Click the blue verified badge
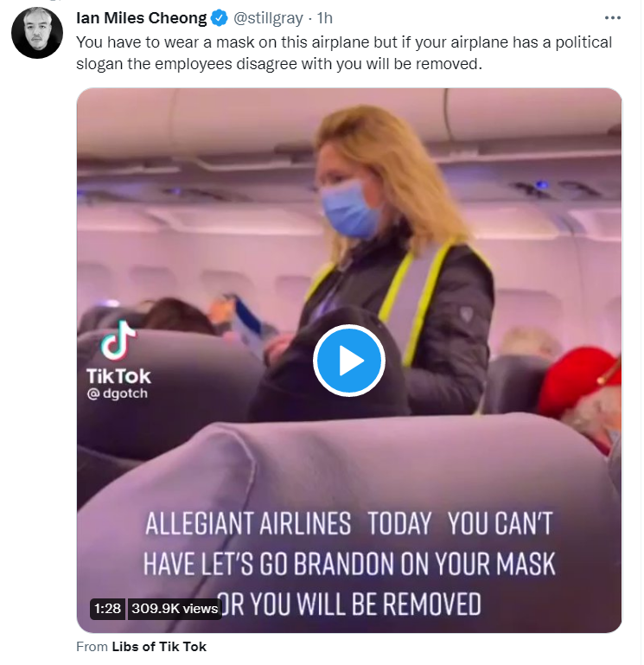The width and height of the screenshot is (644, 665). coord(220,18)
